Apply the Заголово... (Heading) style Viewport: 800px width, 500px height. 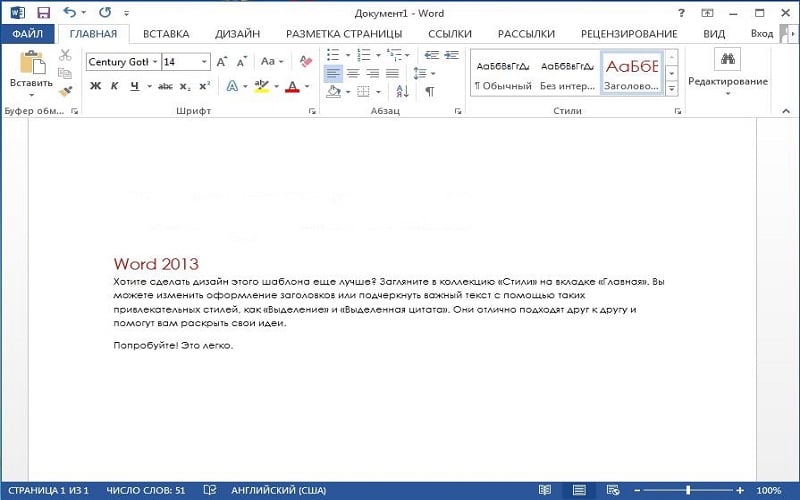[x=632, y=73]
